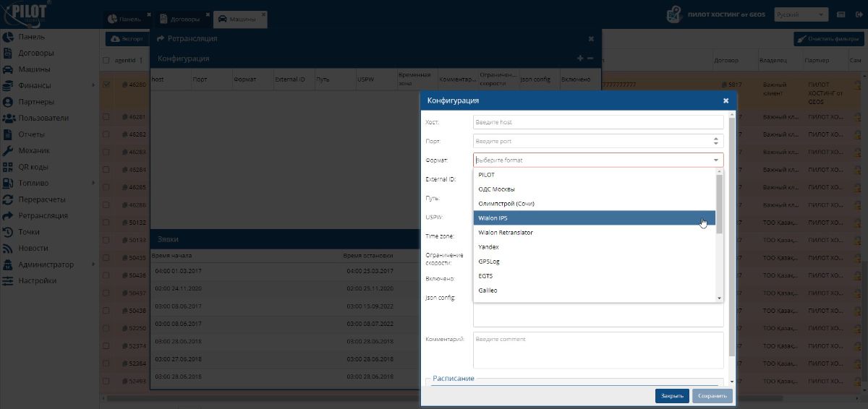
Task: Check the row 46282 checkbox
Action: (x=107, y=134)
